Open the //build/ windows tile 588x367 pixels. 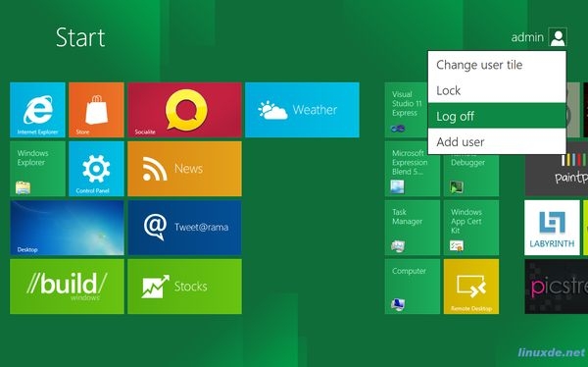coord(67,287)
